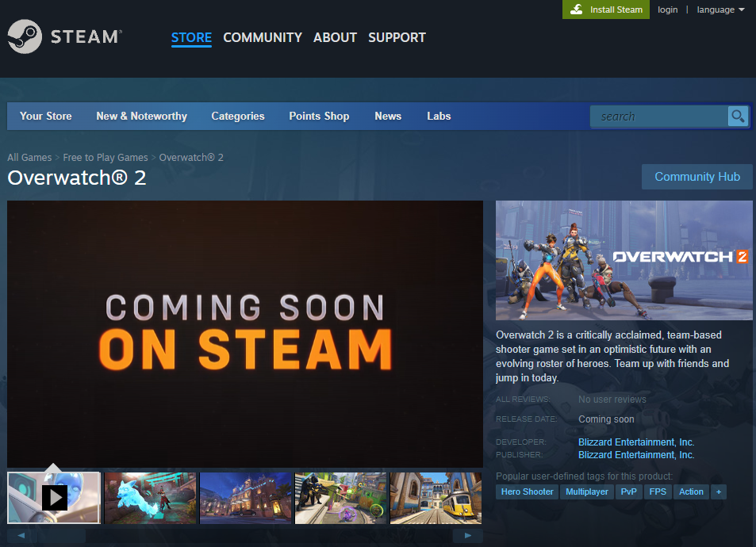Click the Install Steam button
This screenshot has width=756, height=547.
(x=606, y=10)
